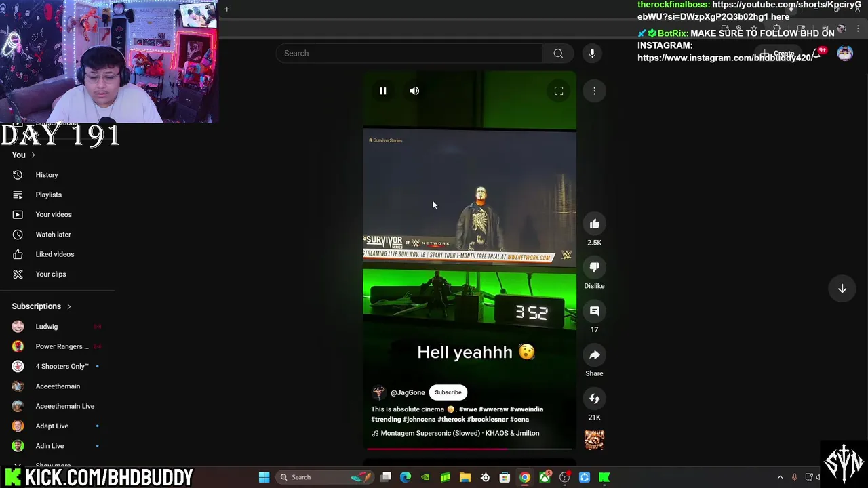Seek along the Shorts red progress bar
The width and height of the screenshot is (868, 488).
coord(469,449)
